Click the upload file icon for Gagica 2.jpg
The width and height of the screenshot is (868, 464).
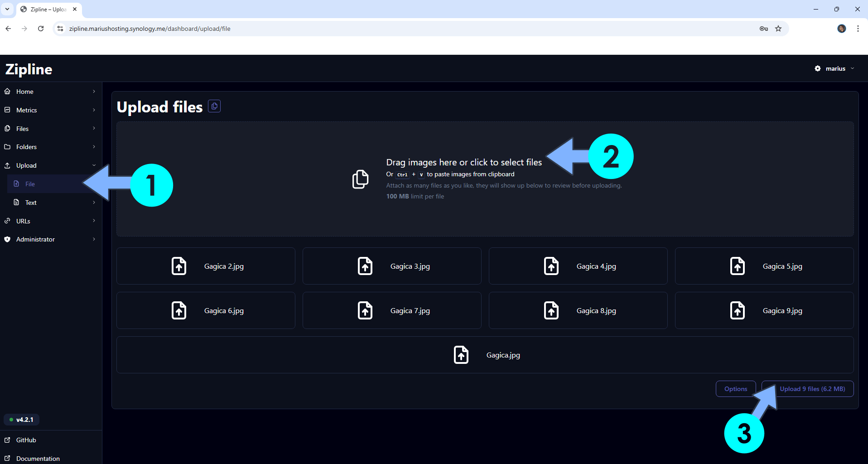179,266
